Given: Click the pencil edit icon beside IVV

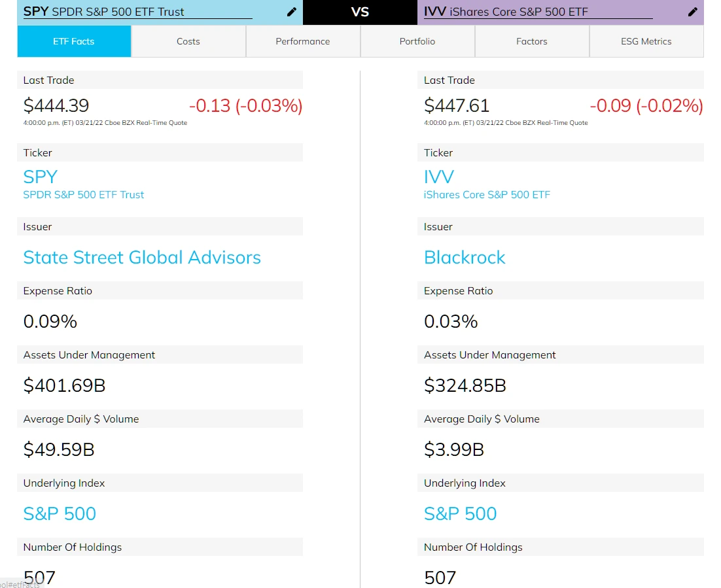Looking at the screenshot, I should [x=693, y=12].
